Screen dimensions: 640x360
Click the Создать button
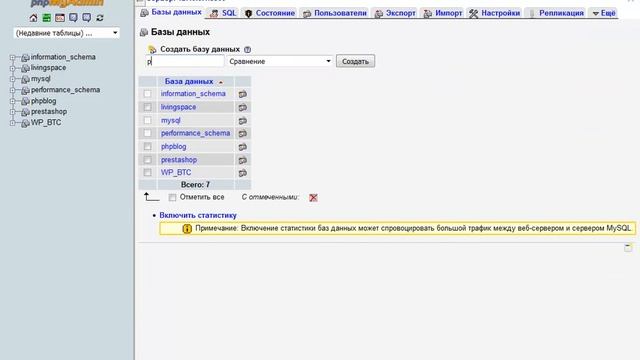tap(355, 61)
